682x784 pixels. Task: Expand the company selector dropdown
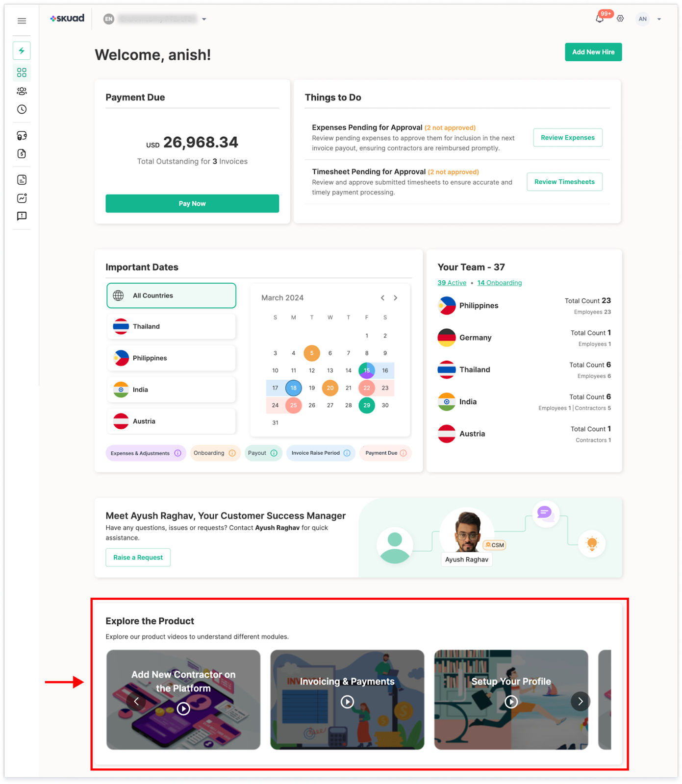point(204,19)
